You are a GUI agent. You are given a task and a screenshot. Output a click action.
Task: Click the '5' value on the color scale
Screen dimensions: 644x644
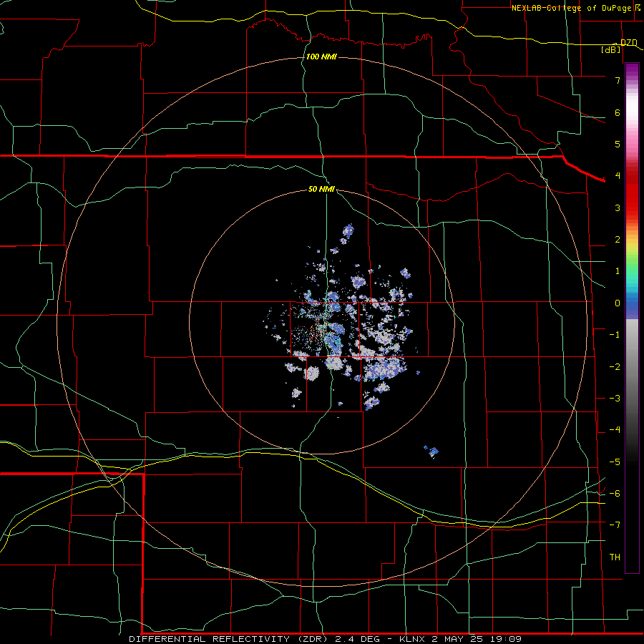tap(618, 144)
